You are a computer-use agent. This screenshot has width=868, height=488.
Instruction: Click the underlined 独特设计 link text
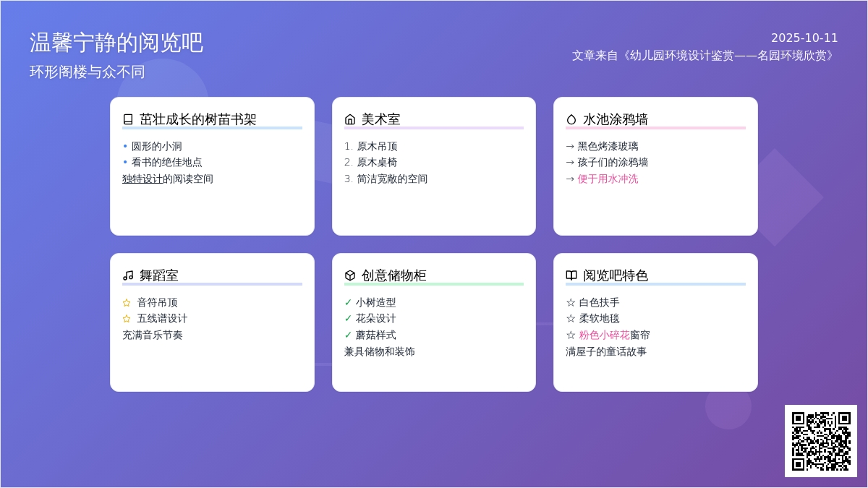[142, 179]
